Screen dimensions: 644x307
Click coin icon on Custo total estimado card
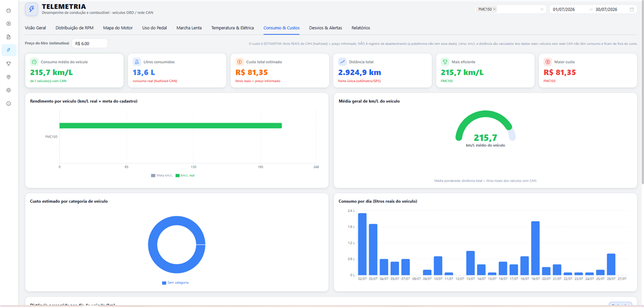[x=239, y=62]
